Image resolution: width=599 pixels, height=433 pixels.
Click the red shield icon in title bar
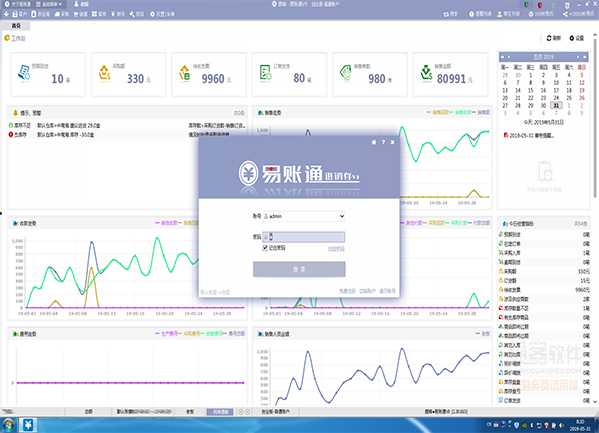pyautogui.click(x=540, y=5)
